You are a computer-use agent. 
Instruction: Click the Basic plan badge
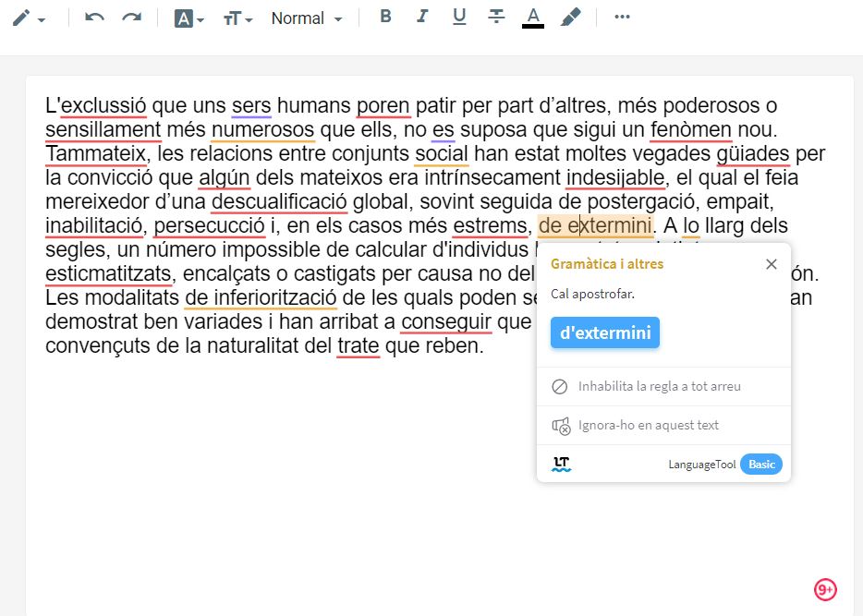(x=761, y=465)
